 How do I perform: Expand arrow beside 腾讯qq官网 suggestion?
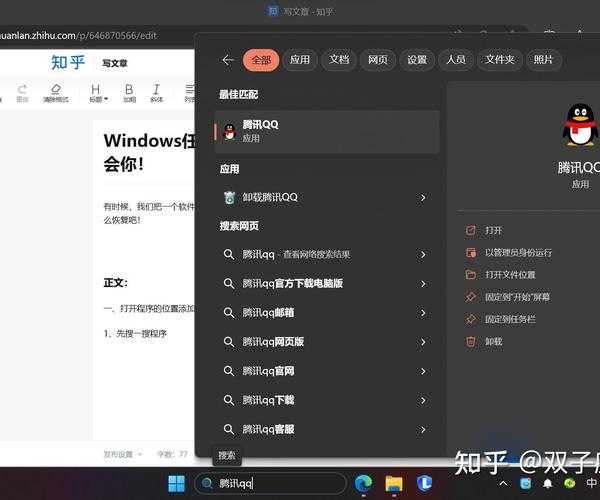(x=423, y=371)
